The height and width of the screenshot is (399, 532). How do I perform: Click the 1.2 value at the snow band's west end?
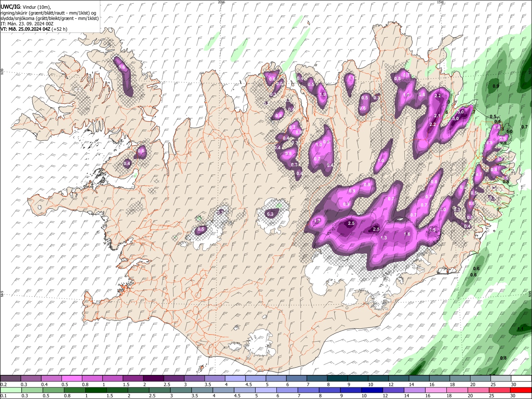(x=318, y=221)
